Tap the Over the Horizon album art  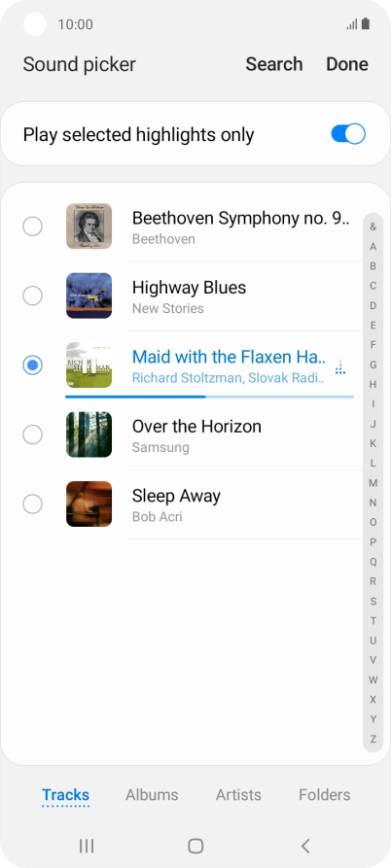pos(89,434)
